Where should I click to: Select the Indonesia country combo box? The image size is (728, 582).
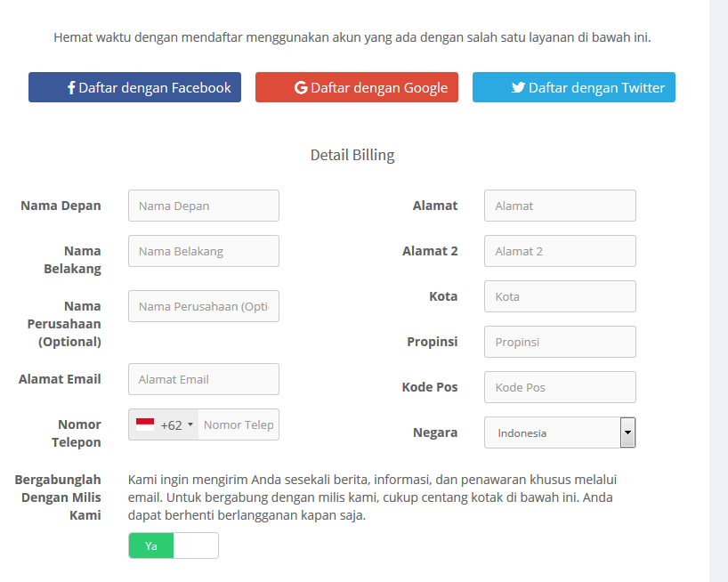[560, 432]
